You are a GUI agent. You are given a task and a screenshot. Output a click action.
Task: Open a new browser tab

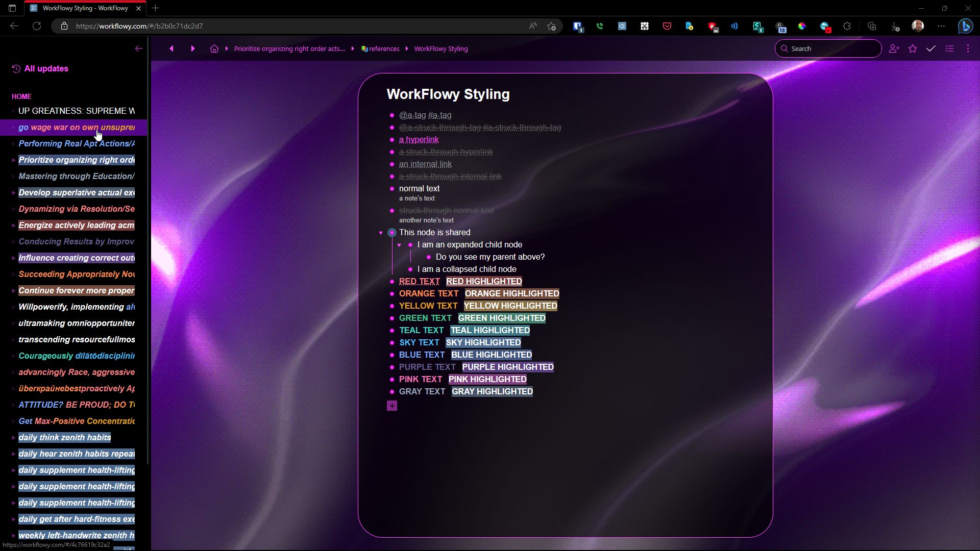pyautogui.click(x=156, y=8)
